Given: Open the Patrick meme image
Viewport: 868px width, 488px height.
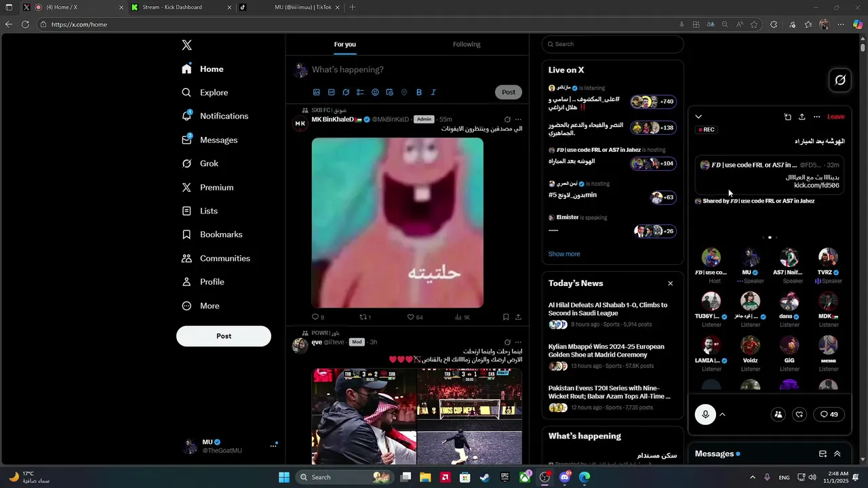Looking at the screenshot, I should [397, 223].
